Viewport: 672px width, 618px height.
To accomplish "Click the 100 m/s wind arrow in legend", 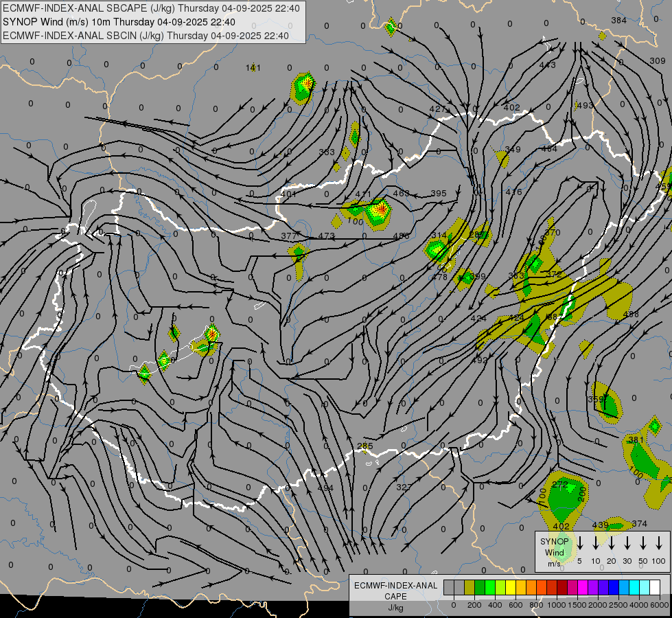I will (659, 543).
